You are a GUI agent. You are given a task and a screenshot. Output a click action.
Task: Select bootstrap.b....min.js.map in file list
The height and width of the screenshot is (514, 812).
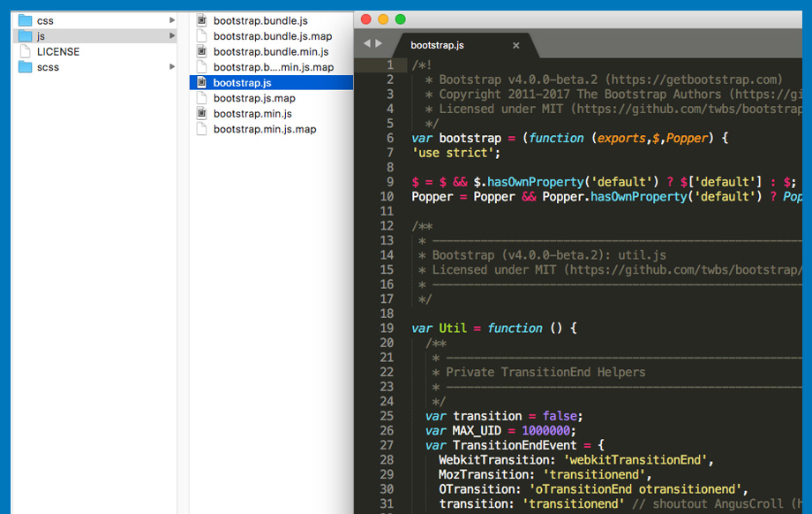click(274, 67)
